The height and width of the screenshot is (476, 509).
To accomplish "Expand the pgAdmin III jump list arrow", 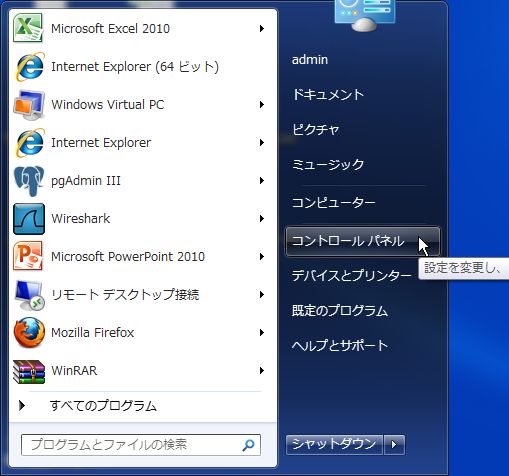I will pos(262,181).
